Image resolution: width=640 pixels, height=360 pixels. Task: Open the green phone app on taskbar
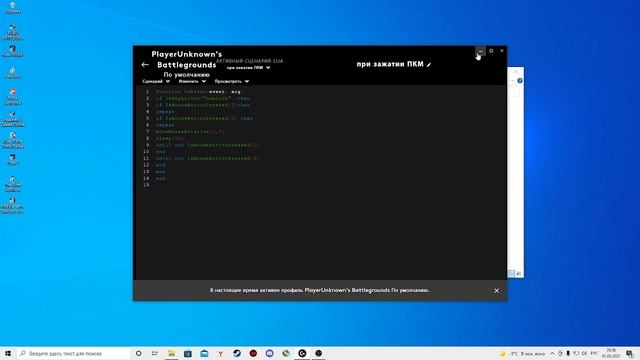(x=286, y=353)
